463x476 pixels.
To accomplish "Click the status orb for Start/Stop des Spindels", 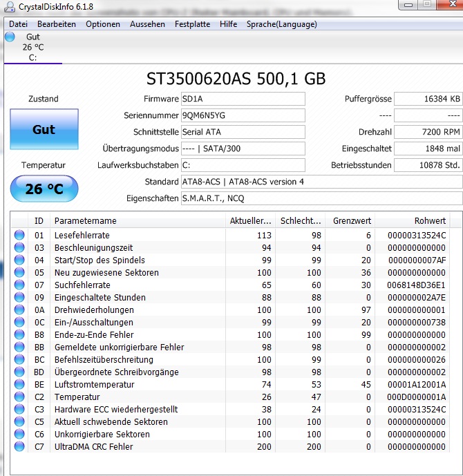I will point(19,260).
